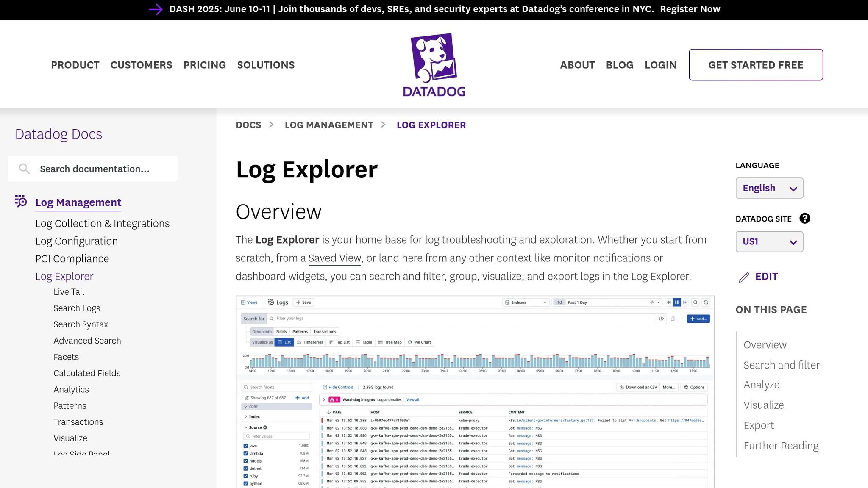Jump to Export section
The width and height of the screenshot is (868, 488).
[x=759, y=425]
